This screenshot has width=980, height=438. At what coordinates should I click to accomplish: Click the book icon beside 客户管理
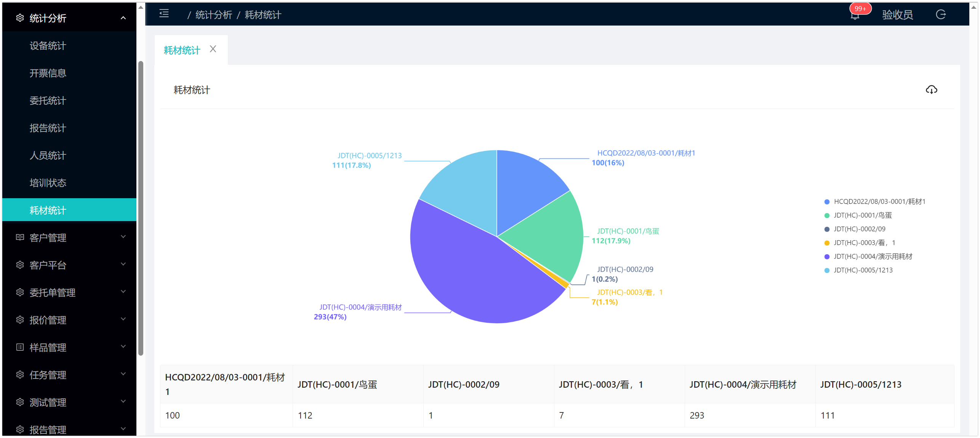click(20, 237)
